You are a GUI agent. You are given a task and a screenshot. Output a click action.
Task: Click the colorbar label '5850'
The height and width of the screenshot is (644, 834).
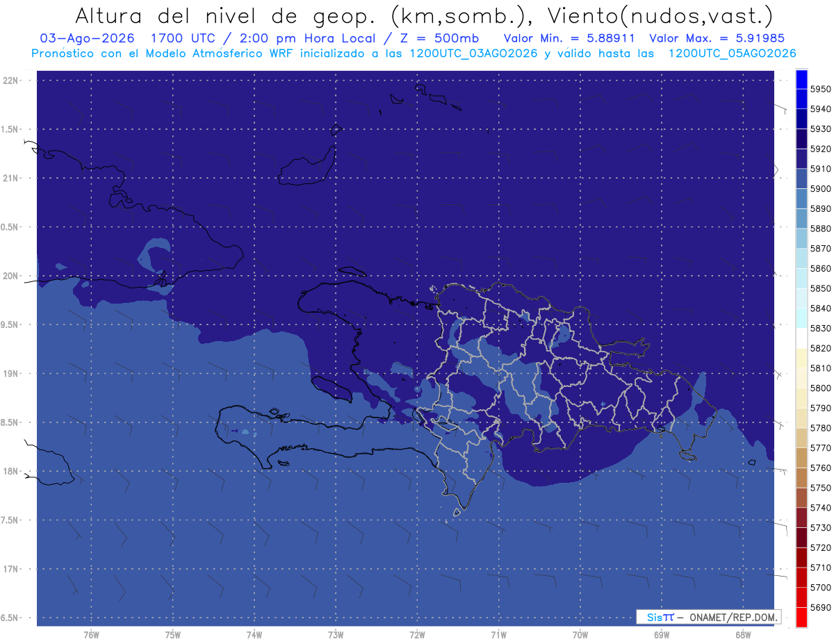[821, 289]
